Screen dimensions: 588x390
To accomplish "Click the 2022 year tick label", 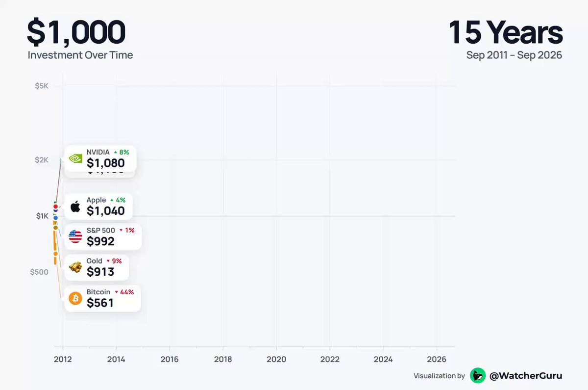I will coord(330,359).
